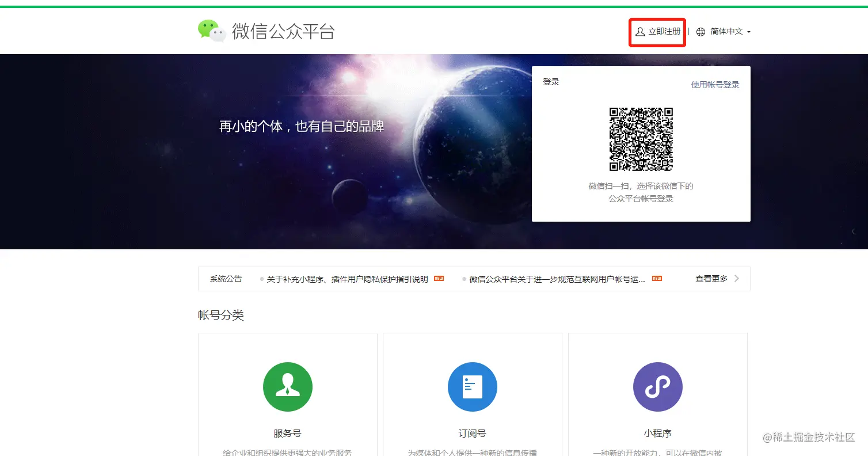Click the 登录 heading in the login panel
Image resolution: width=868 pixels, height=456 pixels.
coord(551,82)
